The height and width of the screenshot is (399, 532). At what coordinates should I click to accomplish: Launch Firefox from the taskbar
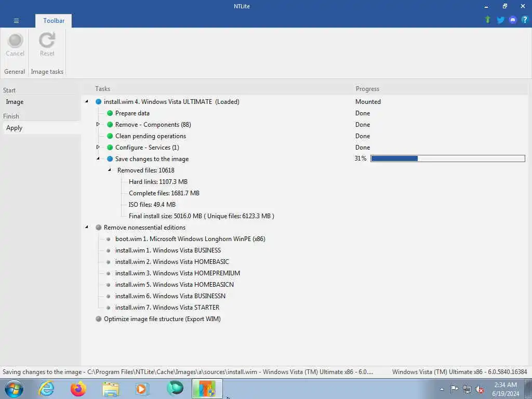[x=78, y=389]
